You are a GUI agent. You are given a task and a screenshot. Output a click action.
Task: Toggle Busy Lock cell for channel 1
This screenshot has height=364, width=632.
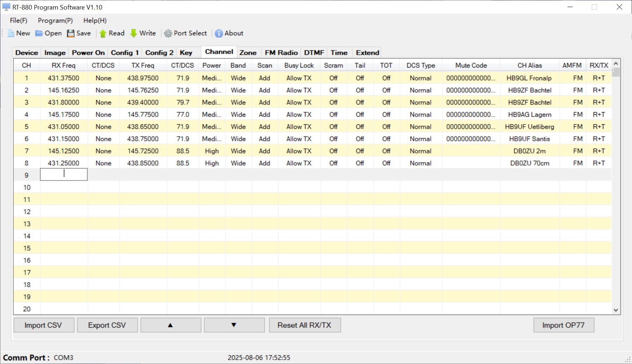click(x=299, y=78)
